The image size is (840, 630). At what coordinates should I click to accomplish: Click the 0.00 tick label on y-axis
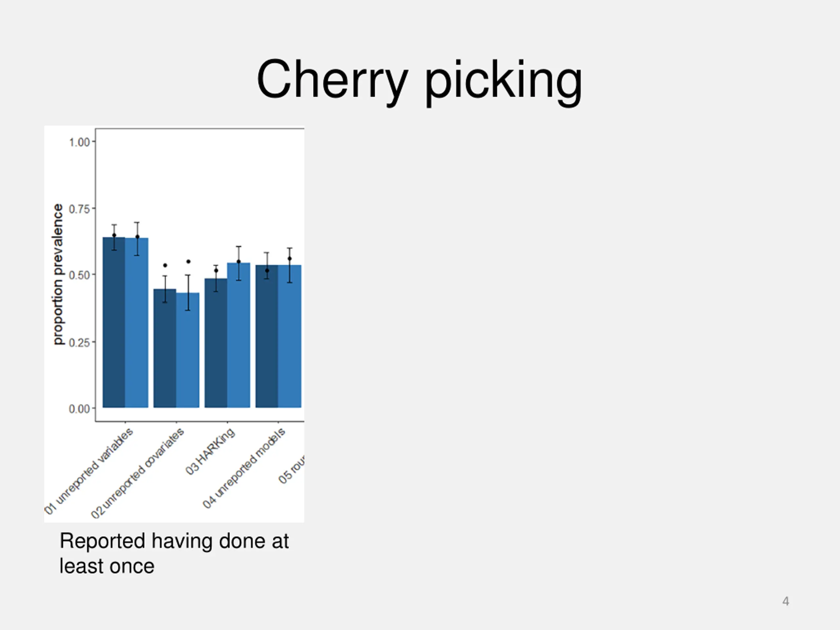tap(79, 409)
